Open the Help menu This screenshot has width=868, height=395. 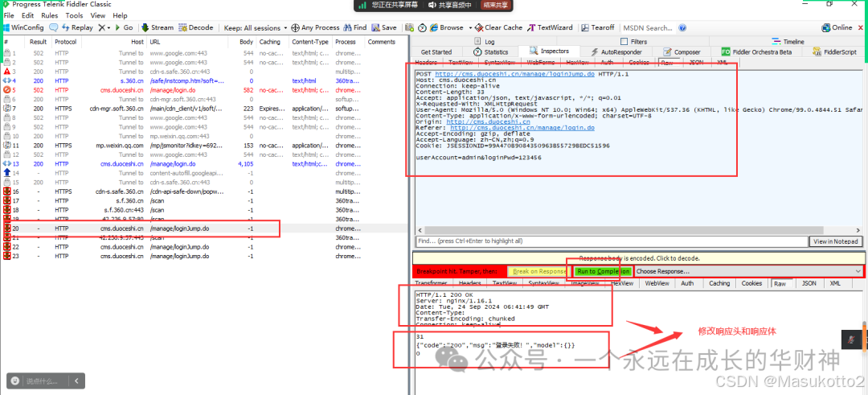(120, 15)
